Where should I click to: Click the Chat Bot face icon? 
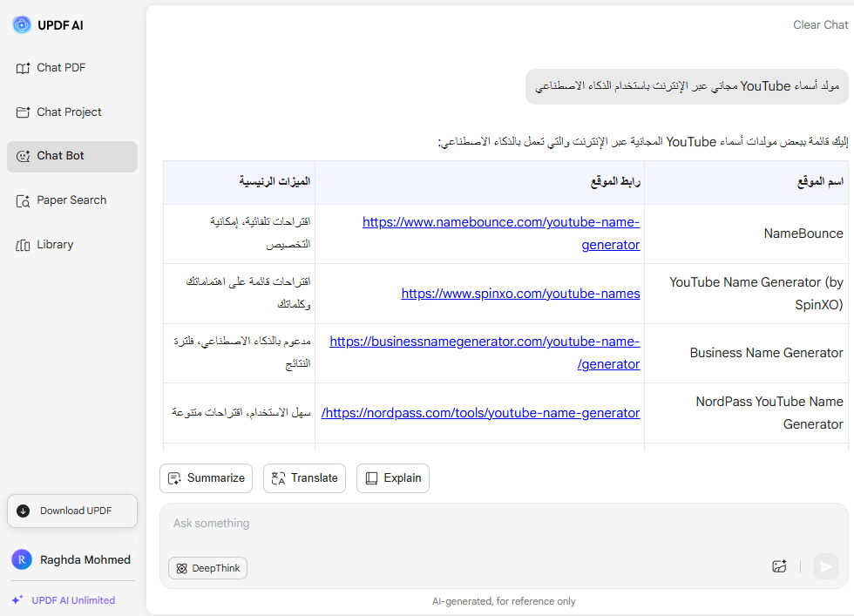click(x=23, y=156)
